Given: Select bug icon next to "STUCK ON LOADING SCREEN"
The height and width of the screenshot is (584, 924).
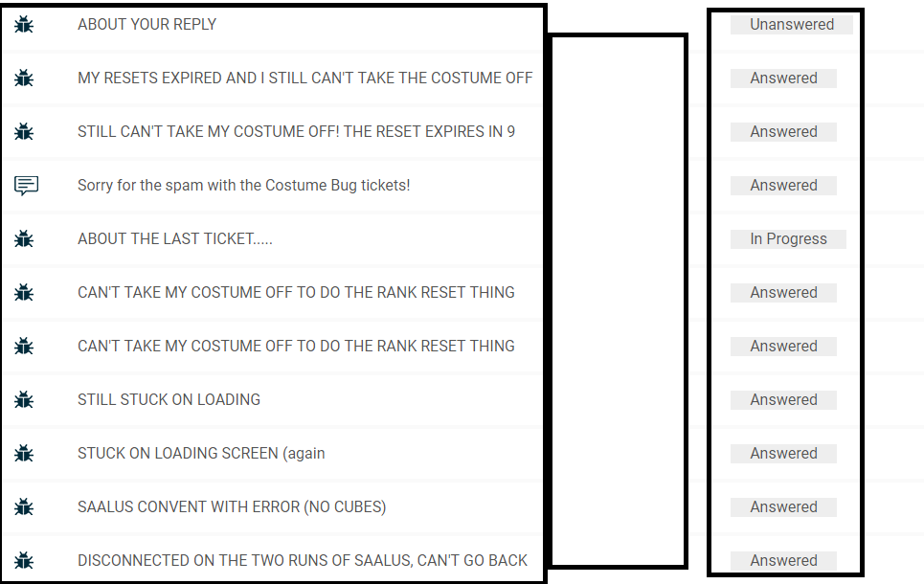Looking at the screenshot, I should click(24, 454).
